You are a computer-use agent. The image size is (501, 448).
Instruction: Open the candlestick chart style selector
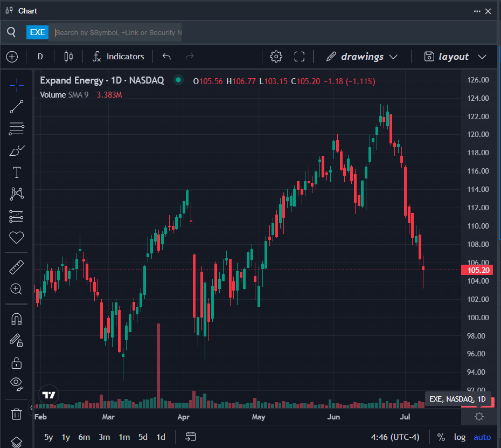point(68,57)
